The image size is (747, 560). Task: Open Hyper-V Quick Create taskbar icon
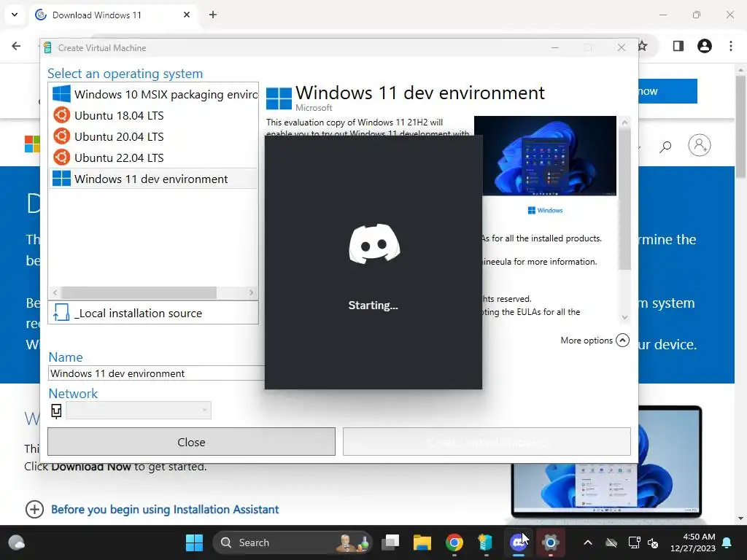(x=485, y=542)
